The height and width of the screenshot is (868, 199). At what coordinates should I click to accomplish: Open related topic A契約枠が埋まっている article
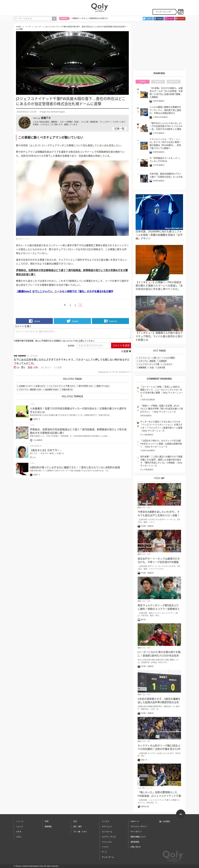[x=75, y=467]
